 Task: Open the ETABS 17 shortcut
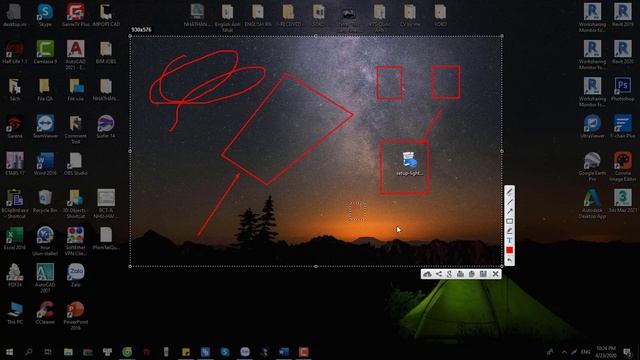15,164
